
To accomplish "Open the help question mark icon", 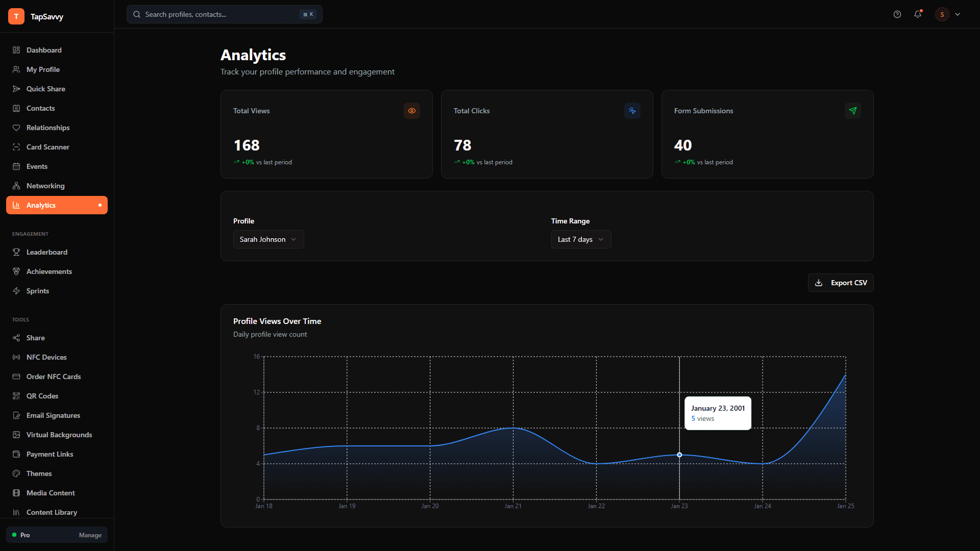I will 897,14.
